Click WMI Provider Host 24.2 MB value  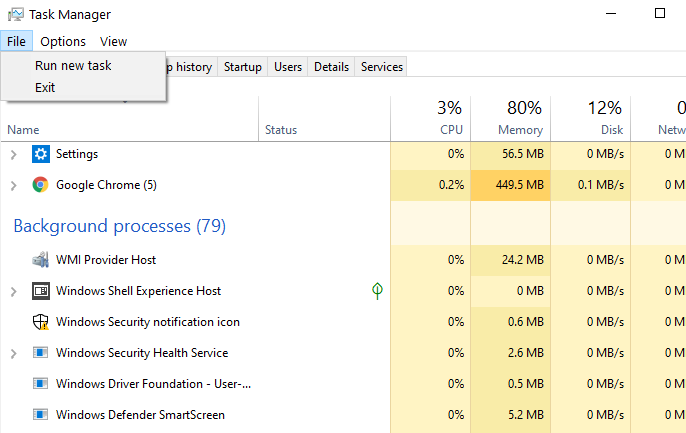coord(522,260)
